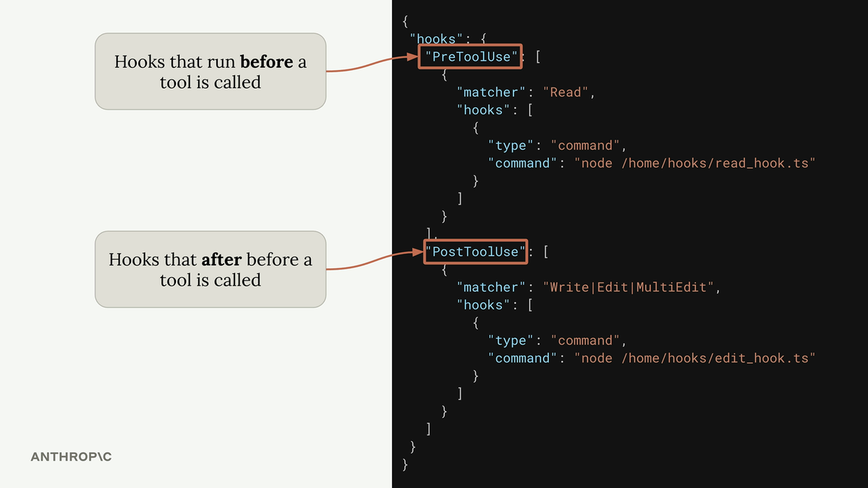Click the "command" key before read_hook.ts path

[x=522, y=163]
